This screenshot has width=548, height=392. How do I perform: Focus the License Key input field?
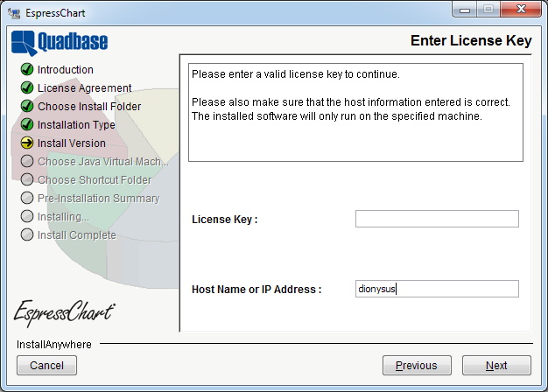(x=437, y=219)
